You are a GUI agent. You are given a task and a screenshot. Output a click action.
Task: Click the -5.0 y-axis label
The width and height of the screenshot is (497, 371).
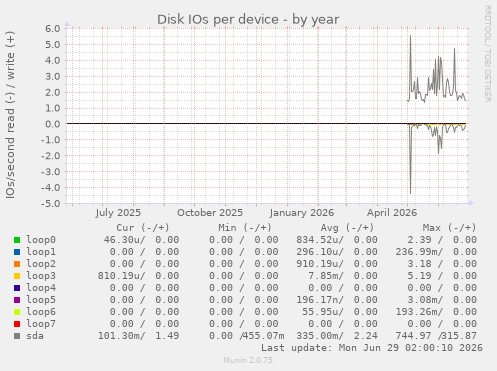(51, 203)
